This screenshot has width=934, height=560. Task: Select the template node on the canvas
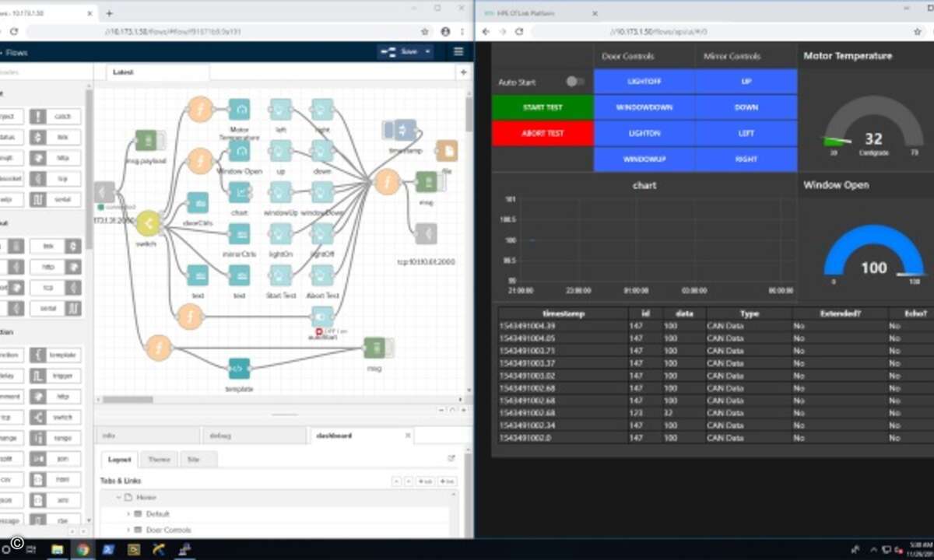[239, 368]
